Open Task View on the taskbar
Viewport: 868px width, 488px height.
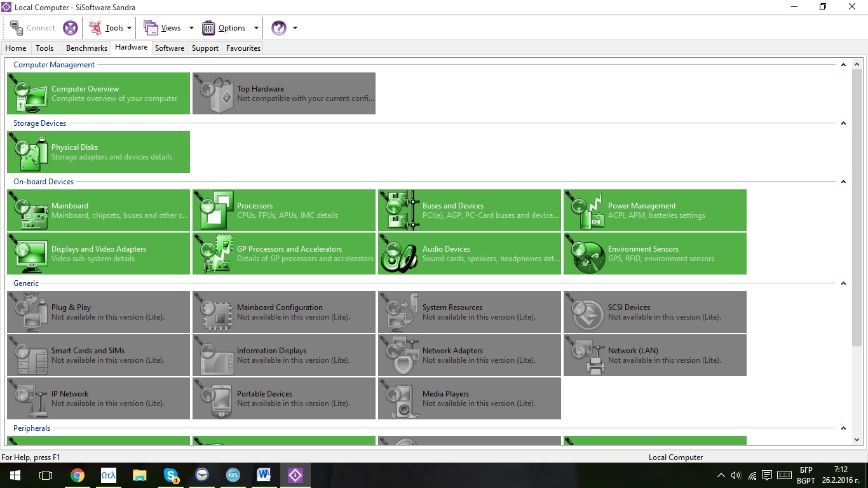coord(45,475)
